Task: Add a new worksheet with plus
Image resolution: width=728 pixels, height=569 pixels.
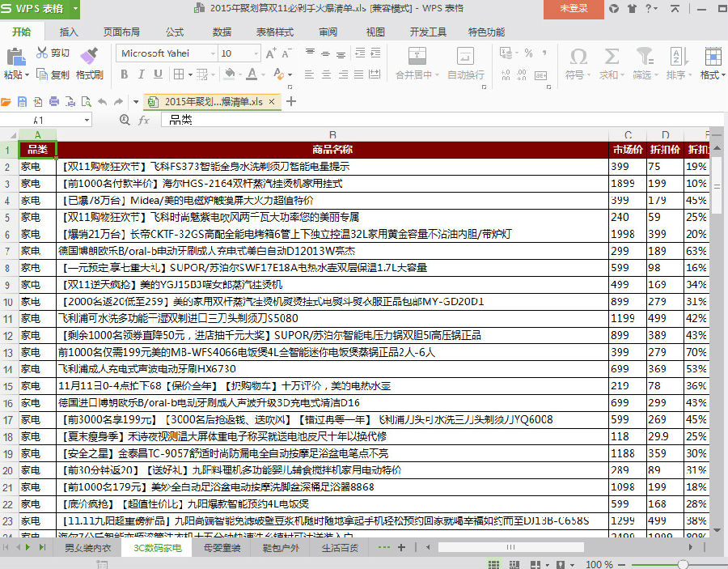Action: click(x=401, y=548)
